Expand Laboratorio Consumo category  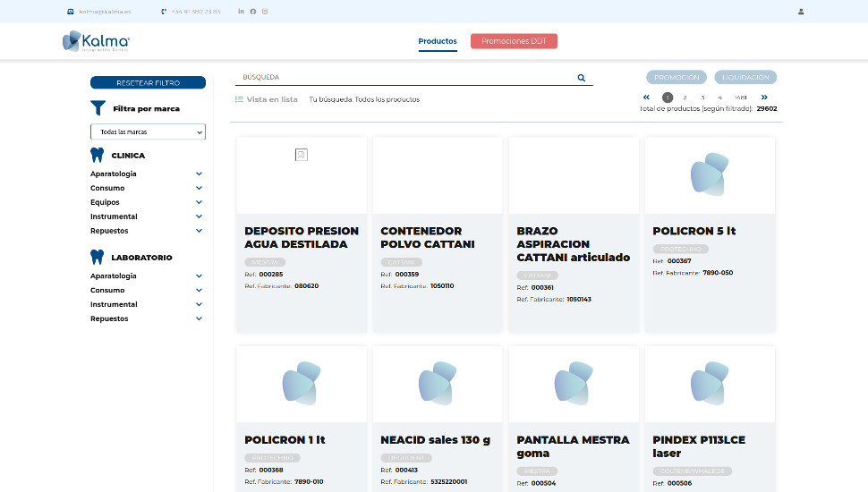pyautogui.click(x=147, y=290)
